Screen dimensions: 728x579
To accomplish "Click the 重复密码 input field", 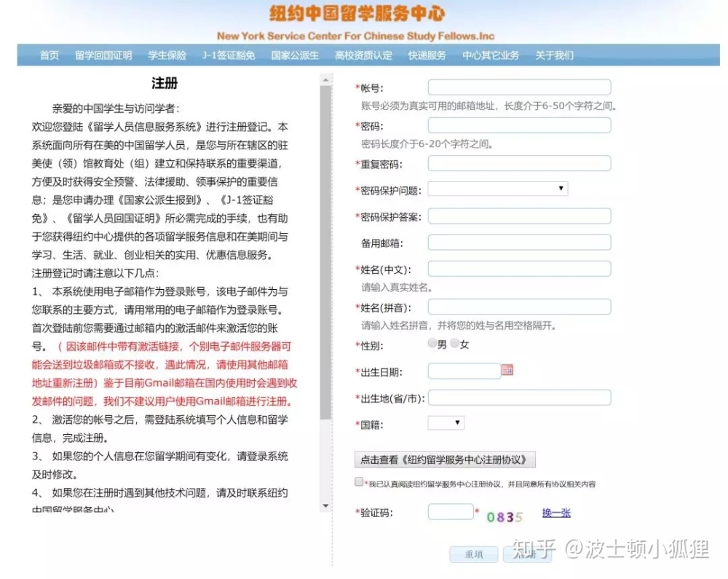I will [x=519, y=163].
